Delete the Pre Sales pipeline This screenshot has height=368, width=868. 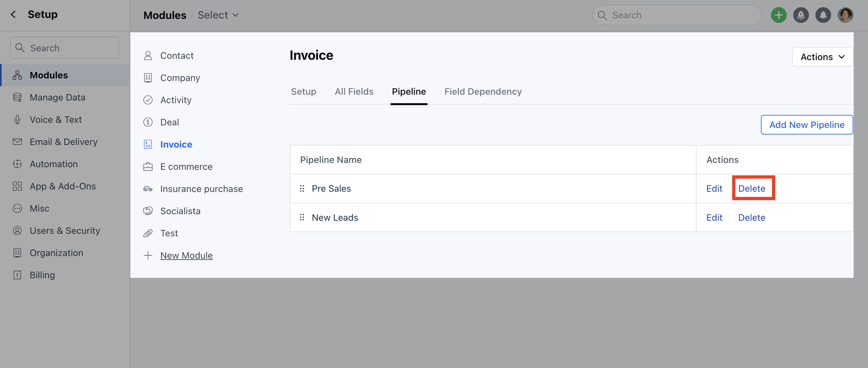[751, 188]
